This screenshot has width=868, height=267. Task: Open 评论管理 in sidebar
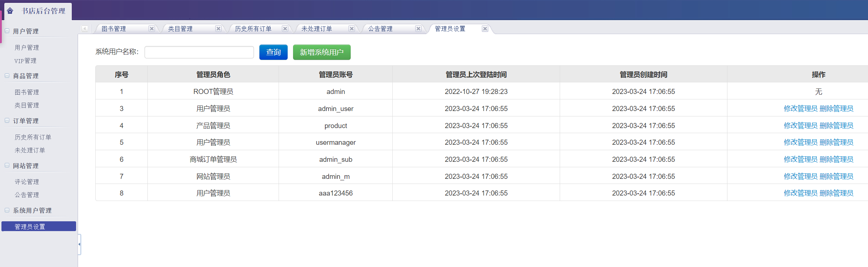click(27, 182)
